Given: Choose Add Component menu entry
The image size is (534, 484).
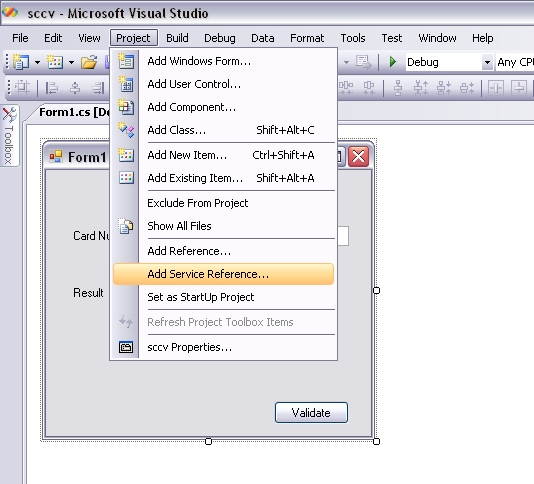Looking at the screenshot, I should [223, 107].
